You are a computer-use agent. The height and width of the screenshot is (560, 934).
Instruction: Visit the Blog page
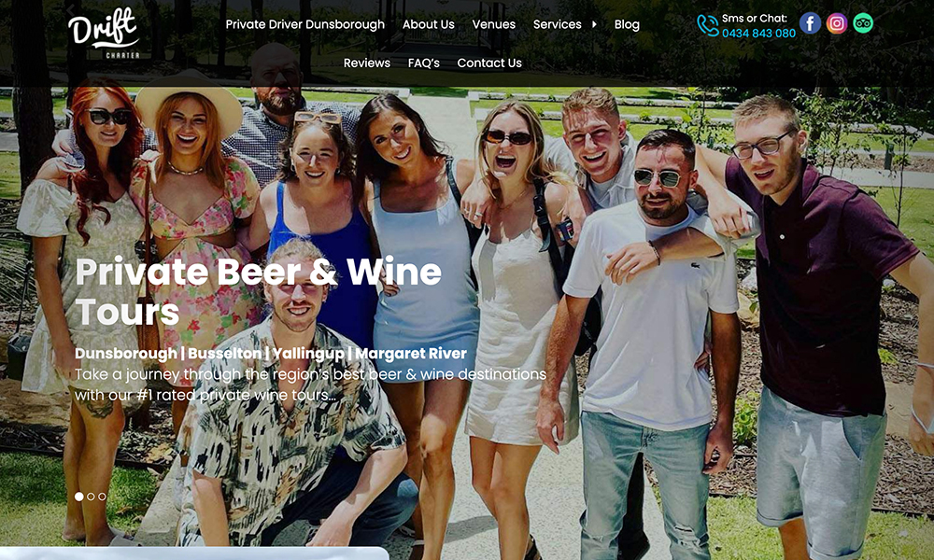(x=627, y=24)
